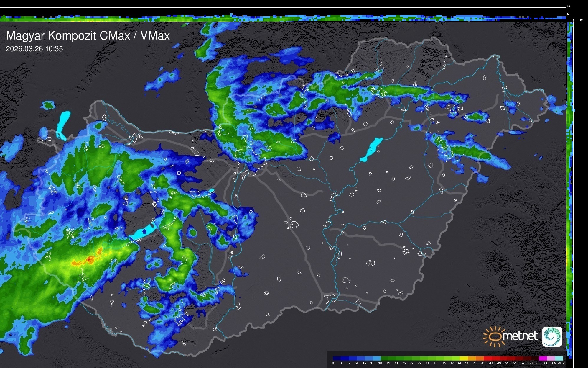Image resolution: width=588 pixels, height=368 pixels.
Task: Pick the yellow 39 dBZ legend swatch
Action: click(x=463, y=358)
